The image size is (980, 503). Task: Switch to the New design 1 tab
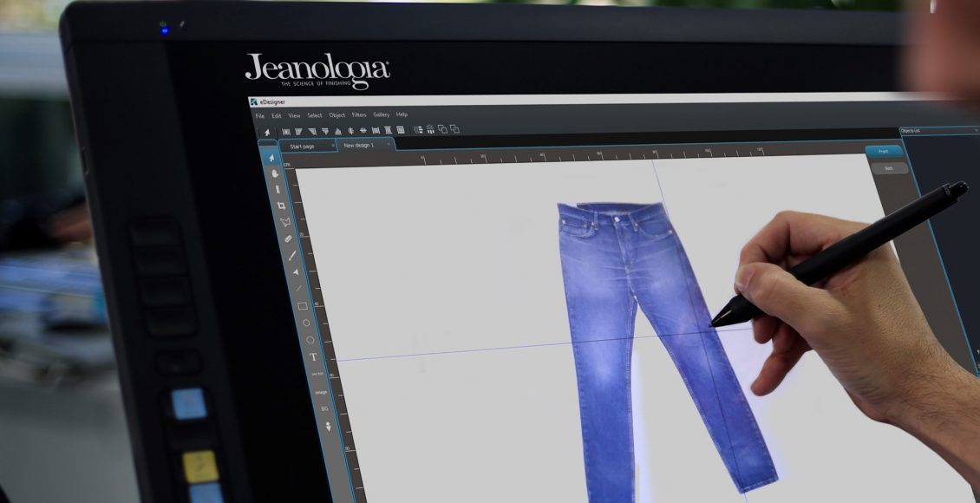[x=366, y=146]
